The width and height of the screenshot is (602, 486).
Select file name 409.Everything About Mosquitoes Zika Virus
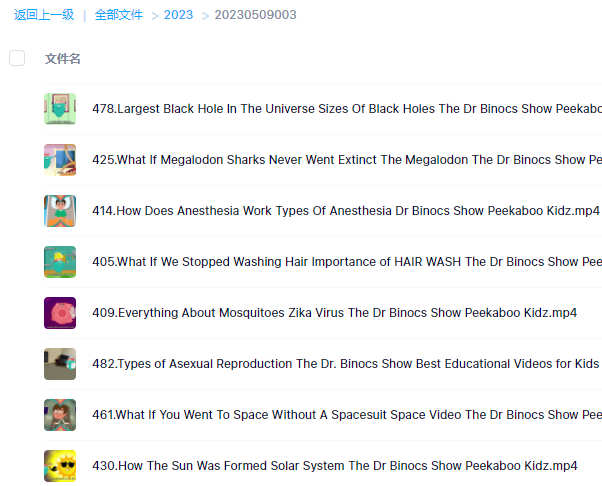334,313
